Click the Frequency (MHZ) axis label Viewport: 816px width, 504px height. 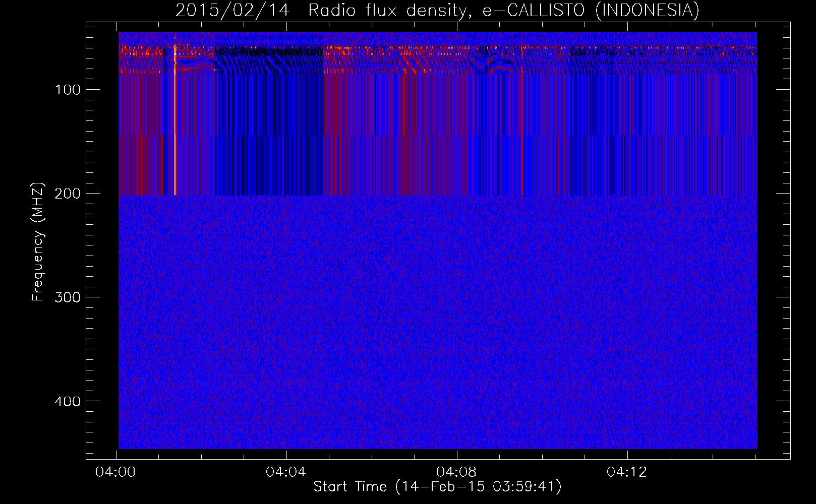[x=37, y=242]
